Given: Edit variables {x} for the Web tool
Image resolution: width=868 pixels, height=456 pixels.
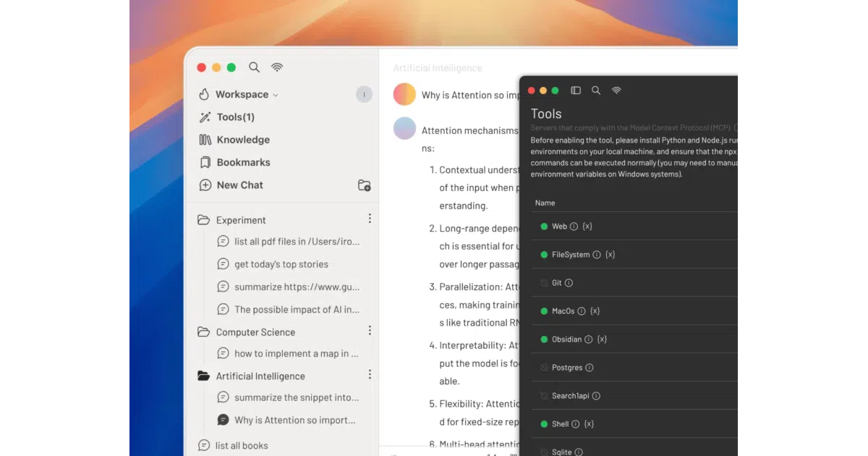Looking at the screenshot, I should click(587, 227).
